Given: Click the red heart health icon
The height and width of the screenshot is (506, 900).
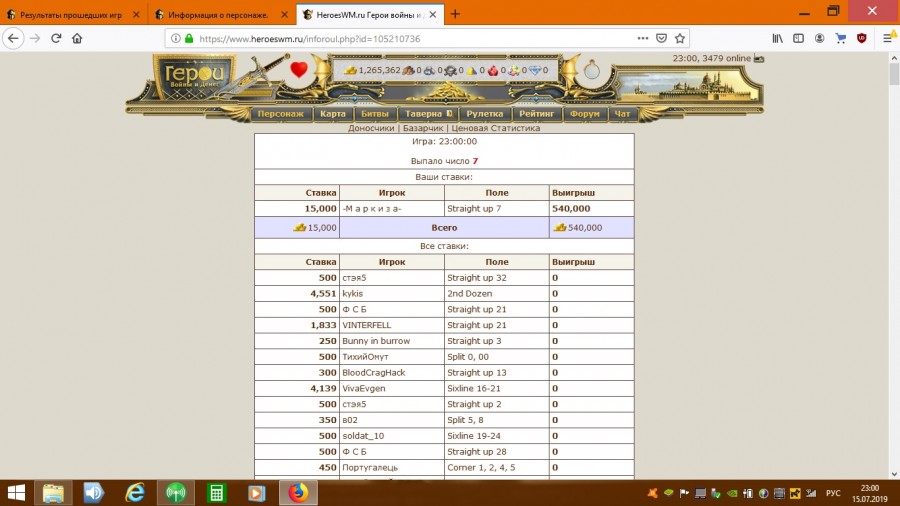Looking at the screenshot, I should (299, 70).
